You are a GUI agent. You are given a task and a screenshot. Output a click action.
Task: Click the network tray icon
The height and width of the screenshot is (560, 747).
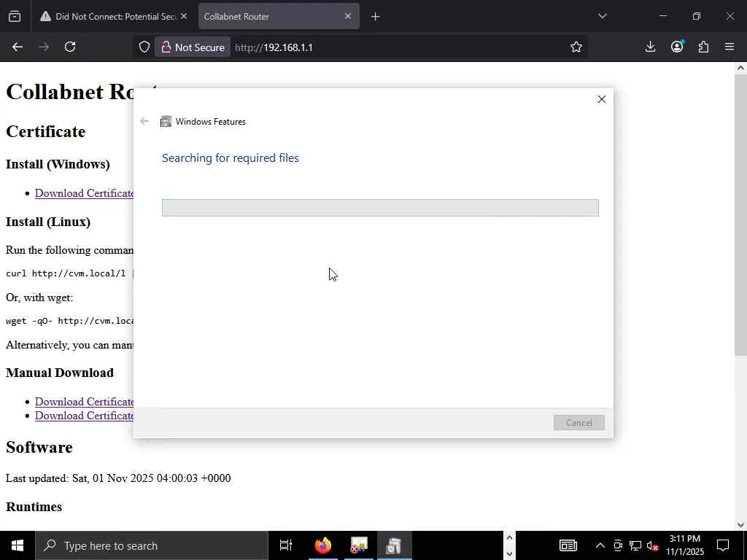point(635,545)
